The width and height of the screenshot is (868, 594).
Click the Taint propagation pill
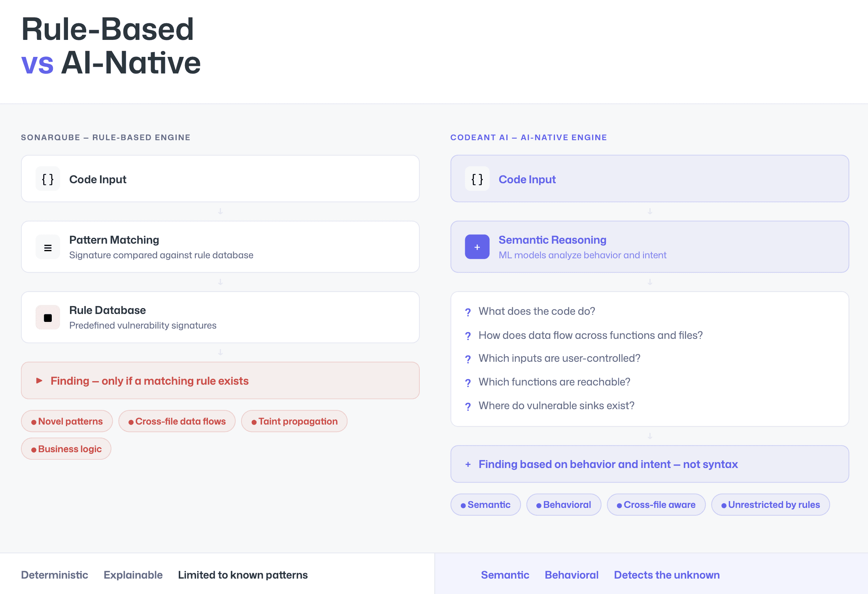[x=294, y=421]
